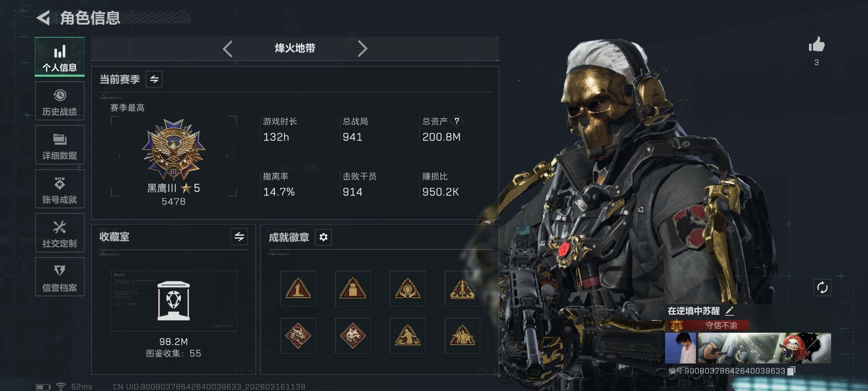Open the 账号成就 tab

60,189
